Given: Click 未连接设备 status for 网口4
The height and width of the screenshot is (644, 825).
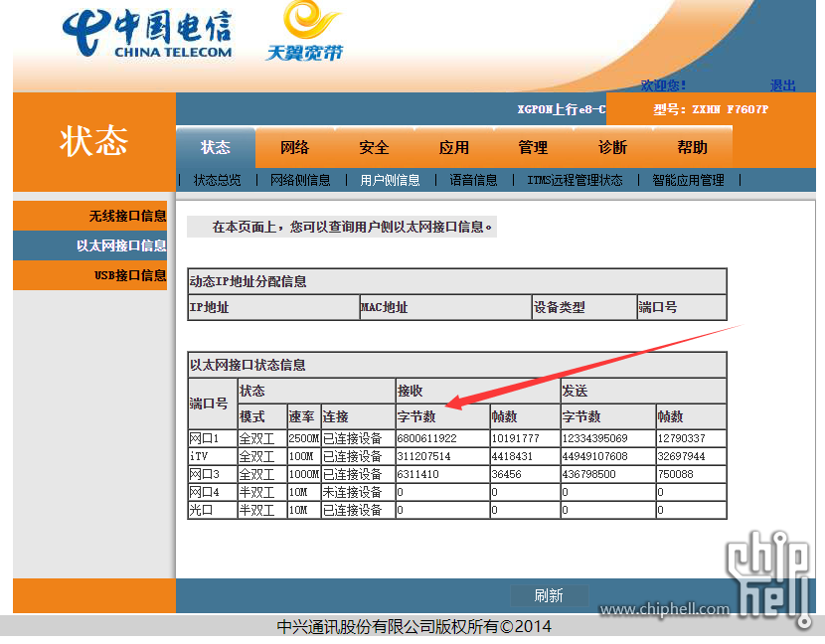Looking at the screenshot, I should click(x=352, y=492).
